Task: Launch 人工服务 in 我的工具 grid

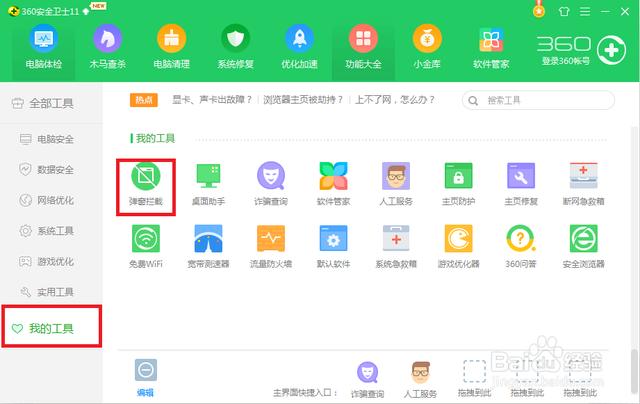Action: 396,184
